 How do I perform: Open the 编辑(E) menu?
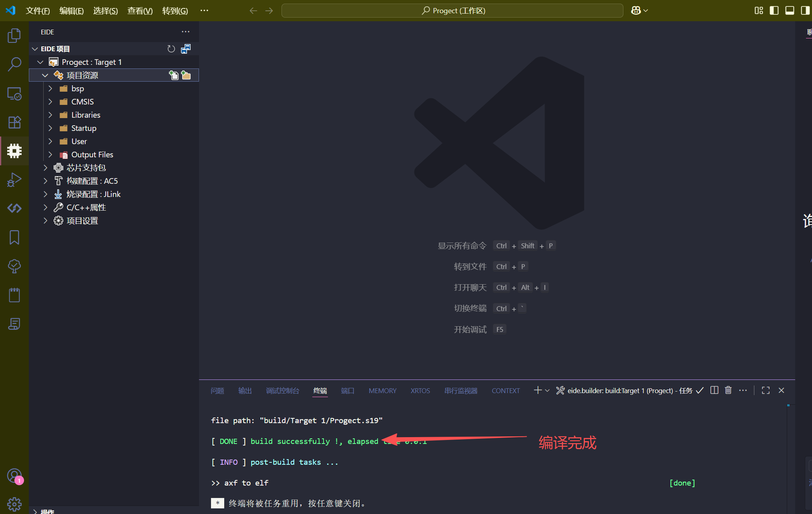coord(72,11)
